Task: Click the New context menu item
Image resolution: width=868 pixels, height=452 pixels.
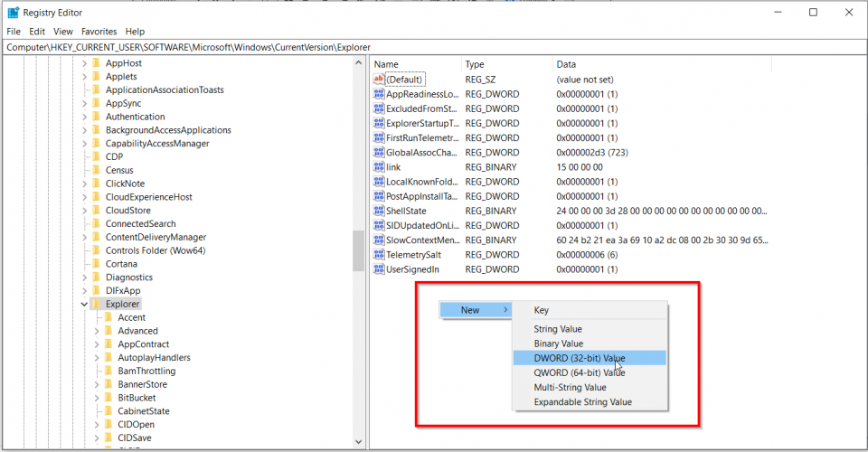Action: click(x=476, y=310)
